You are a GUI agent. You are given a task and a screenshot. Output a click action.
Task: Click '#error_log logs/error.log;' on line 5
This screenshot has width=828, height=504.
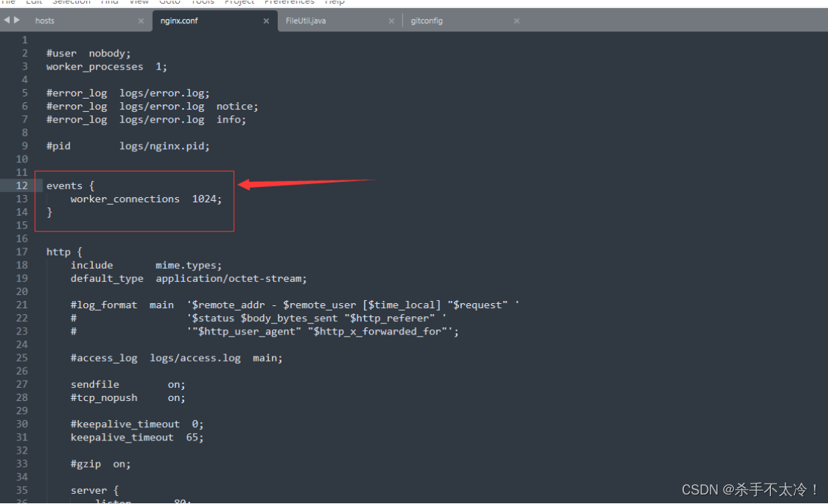[128, 93]
